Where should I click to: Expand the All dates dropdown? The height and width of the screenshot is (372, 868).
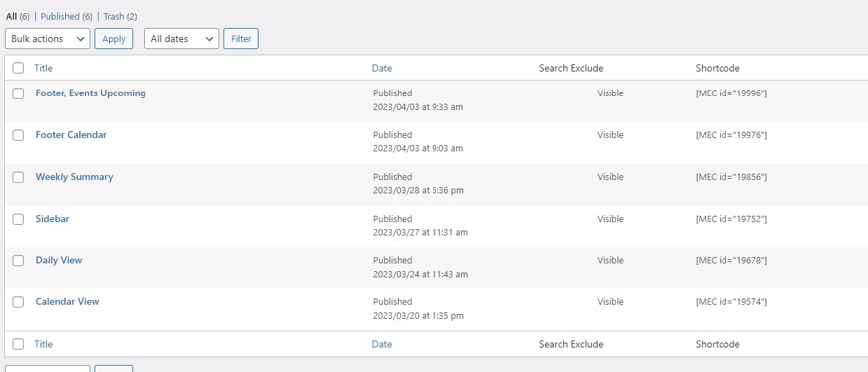point(181,39)
